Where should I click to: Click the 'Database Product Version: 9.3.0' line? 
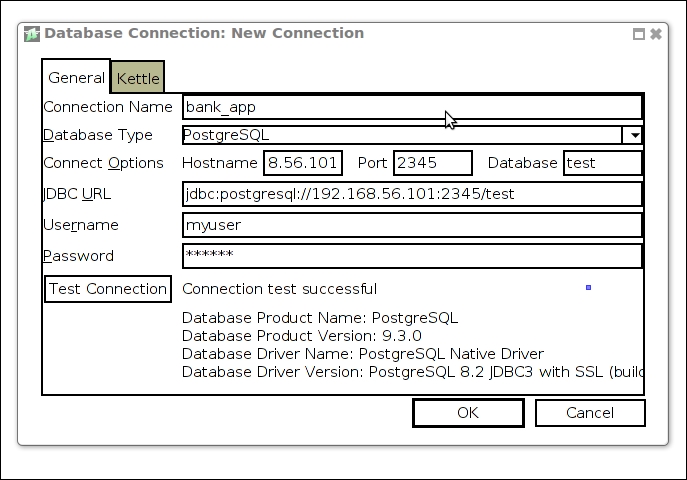(301, 336)
